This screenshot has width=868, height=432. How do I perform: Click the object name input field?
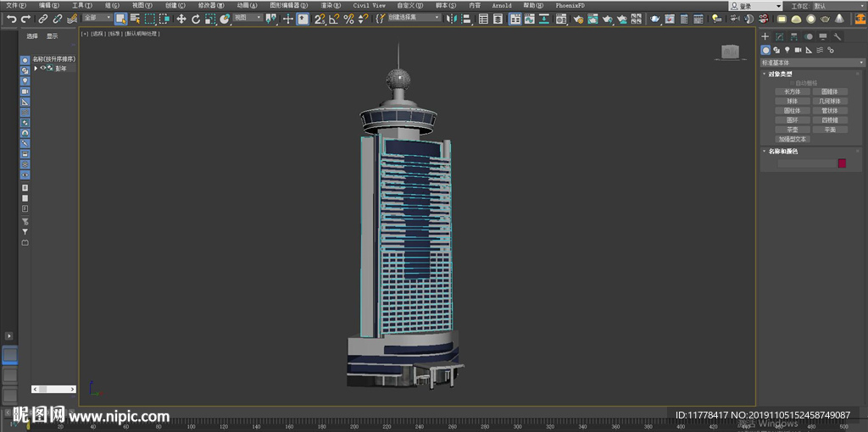[807, 163]
